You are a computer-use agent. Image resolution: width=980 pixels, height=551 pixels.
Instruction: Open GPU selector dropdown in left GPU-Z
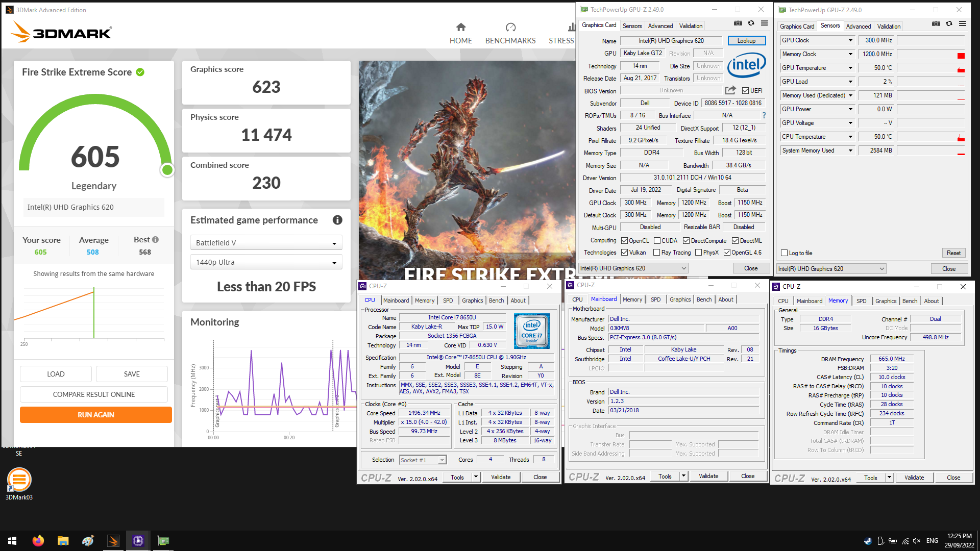pos(633,268)
